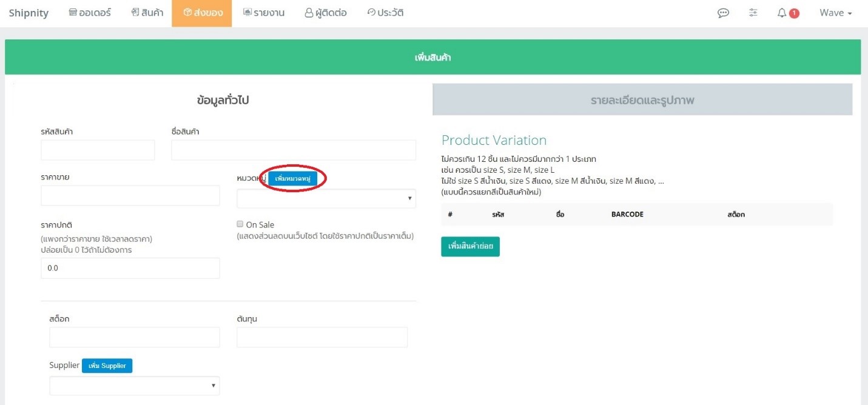Expand the Supplier dropdown
Screen dimensions: 868x405
(135, 386)
